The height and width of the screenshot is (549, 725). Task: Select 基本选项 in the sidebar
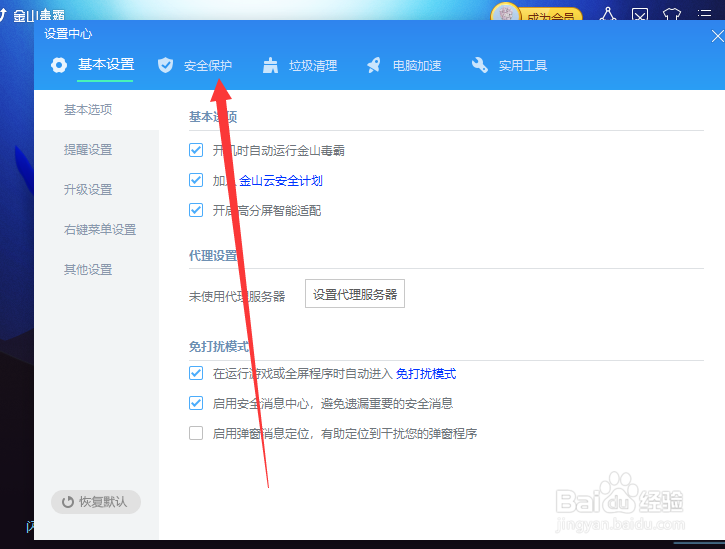(96, 110)
